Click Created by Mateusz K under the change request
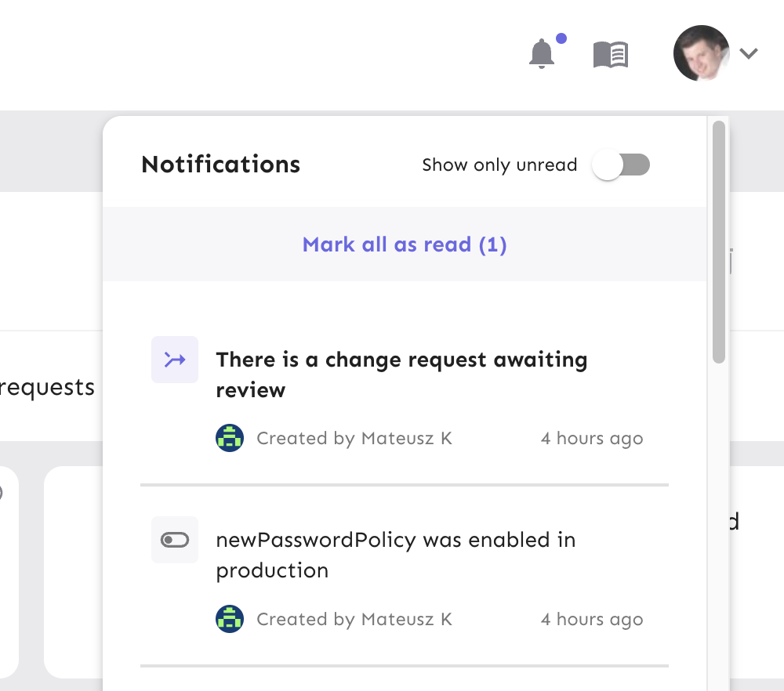Image resolution: width=784 pixels, height=691 pixels. point(354,439)
